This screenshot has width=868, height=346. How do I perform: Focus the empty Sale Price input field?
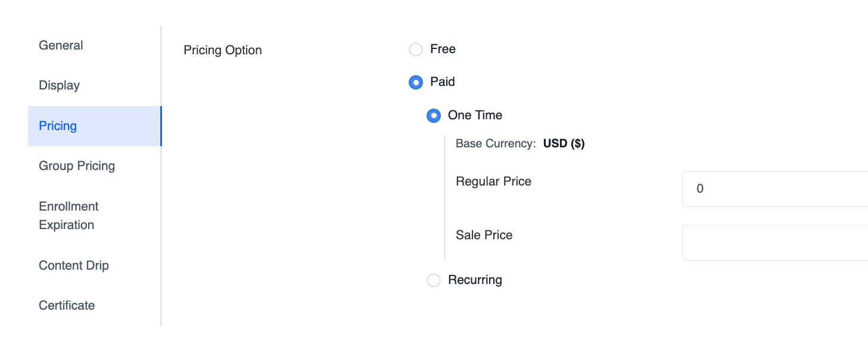pyautogui.click(x=774, y=243)
